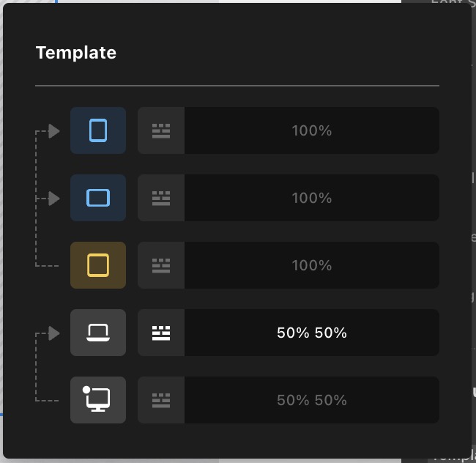This screenshot has width=476, height=463.
Task: Click the Template panel heading
Action: pyautogui.click(x=76, y=53)
